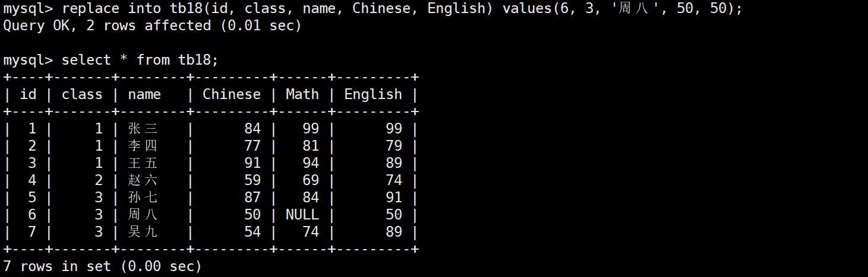Click Chinese score 54 in 吴九 row
The width and height of the screenshot is (868, 277).
[x=252, y=232]
